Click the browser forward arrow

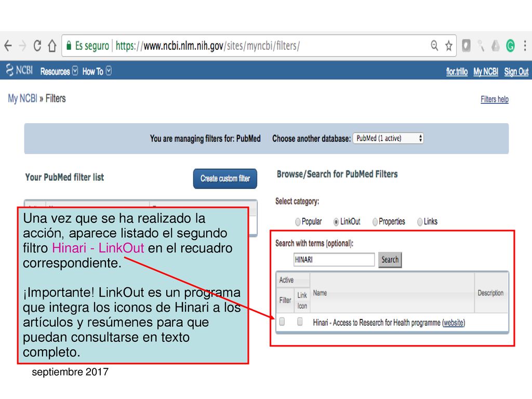point(22,46)
